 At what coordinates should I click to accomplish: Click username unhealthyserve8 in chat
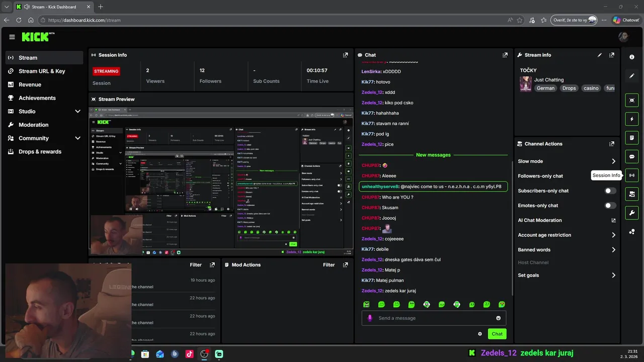(x=380, y=187)
